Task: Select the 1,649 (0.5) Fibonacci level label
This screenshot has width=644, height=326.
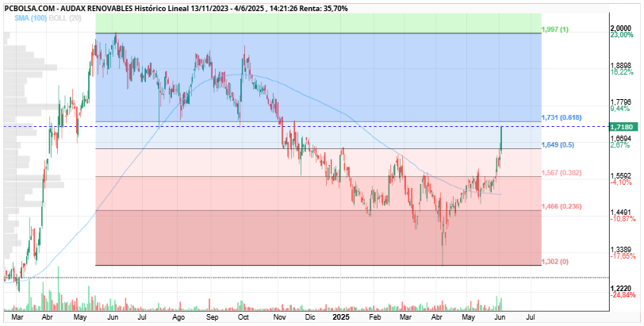Action: (x=558, y=145)
